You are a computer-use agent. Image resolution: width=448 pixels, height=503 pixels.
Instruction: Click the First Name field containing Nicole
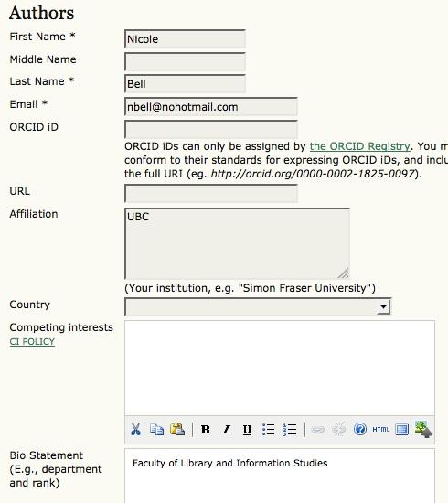(x=185, y=39)
